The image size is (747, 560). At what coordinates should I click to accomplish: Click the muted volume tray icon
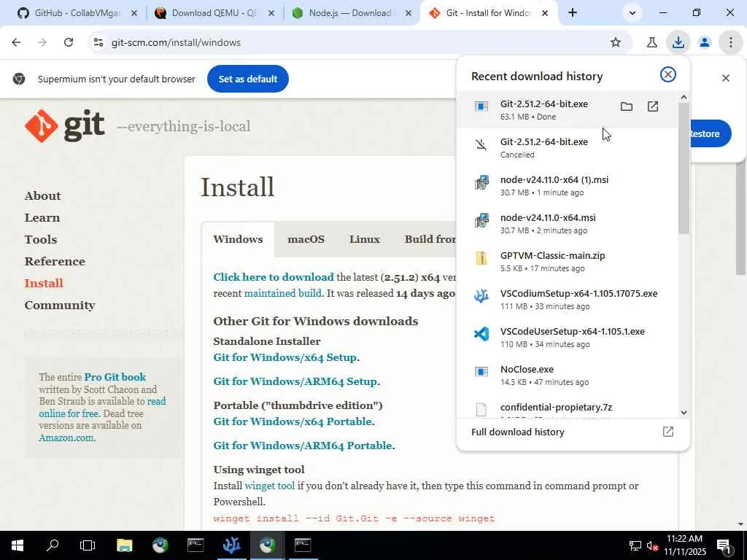[652, 546]
